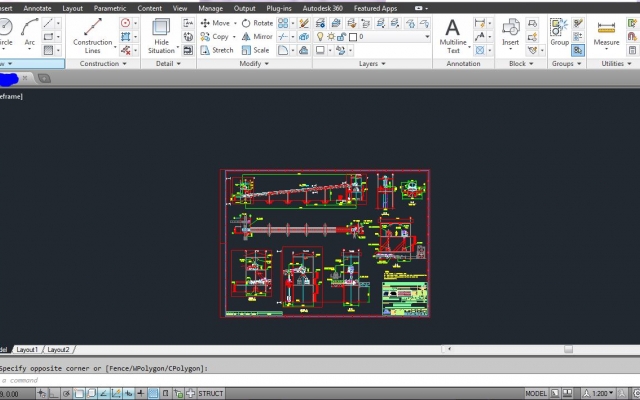This screenshot has width=640, height=400.
Task: Click the Mirror tool
Action: (257, 37)
